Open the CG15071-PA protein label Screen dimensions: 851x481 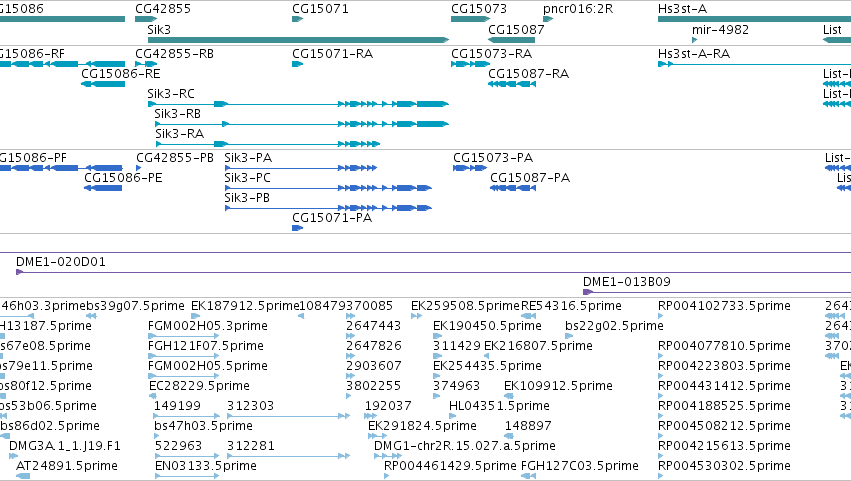[332, 218]
